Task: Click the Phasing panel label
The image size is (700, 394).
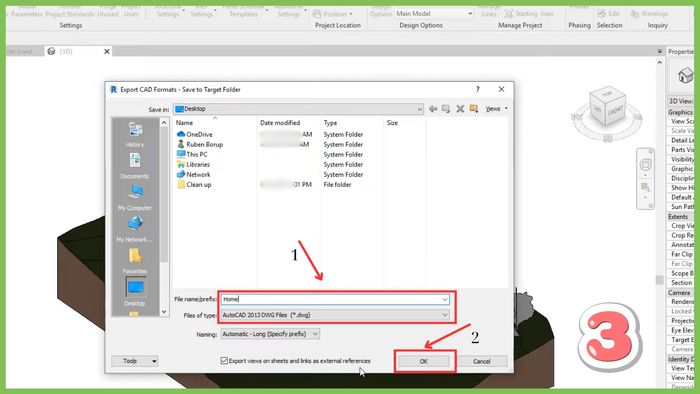Action: coord(579,25)
